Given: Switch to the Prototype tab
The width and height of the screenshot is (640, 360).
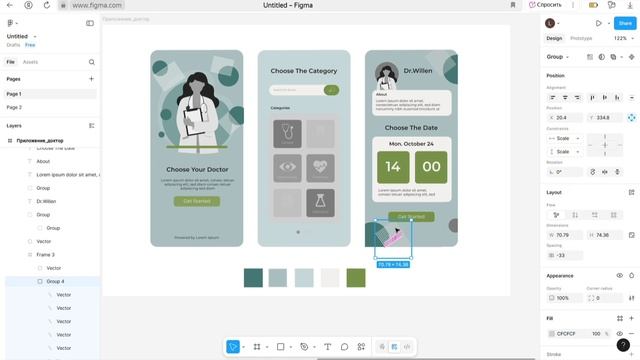Looking at the screenshot, I should tap(581, 38).
